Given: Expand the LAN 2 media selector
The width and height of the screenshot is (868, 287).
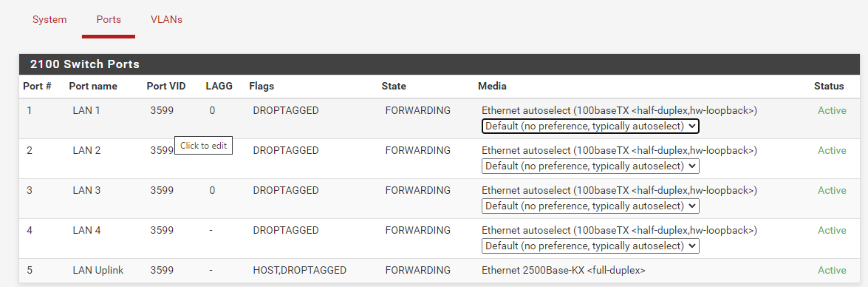Looking at the screenshot, I should 590,166.
